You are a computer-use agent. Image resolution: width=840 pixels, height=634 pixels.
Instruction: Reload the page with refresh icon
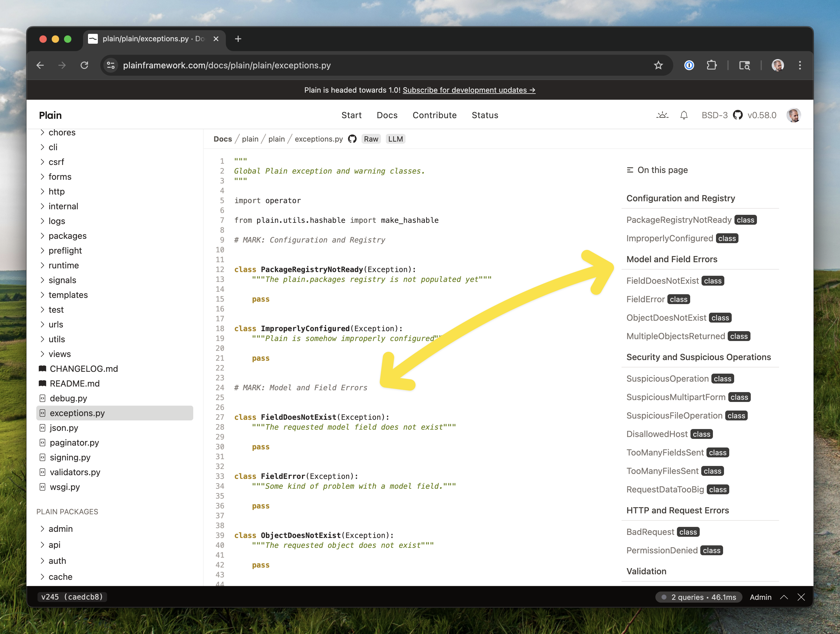tap(84, 65)
